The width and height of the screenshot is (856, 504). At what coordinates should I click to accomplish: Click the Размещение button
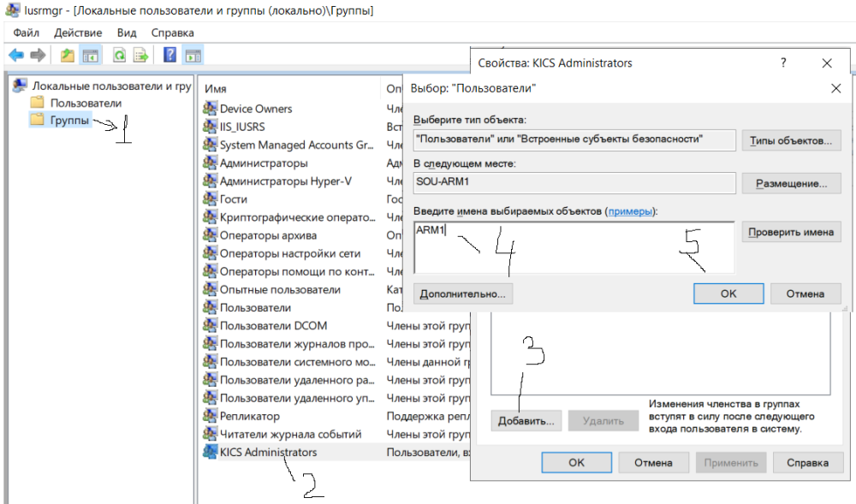(x=791, y=184)
